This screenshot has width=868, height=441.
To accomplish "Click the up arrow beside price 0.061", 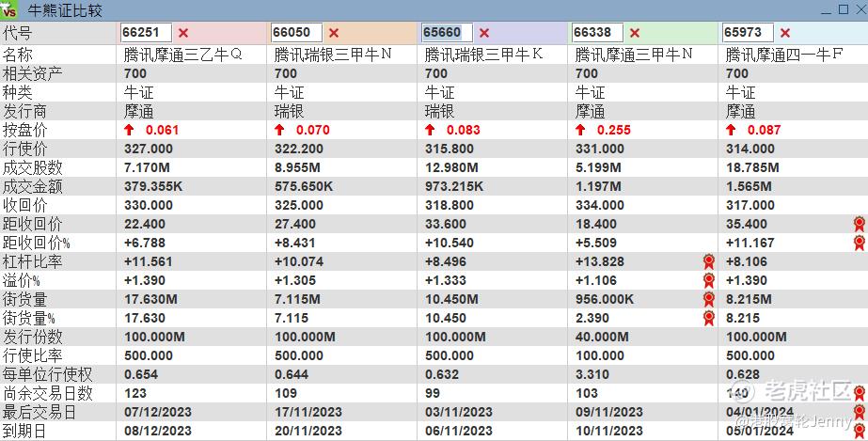I will coord(129,130).
